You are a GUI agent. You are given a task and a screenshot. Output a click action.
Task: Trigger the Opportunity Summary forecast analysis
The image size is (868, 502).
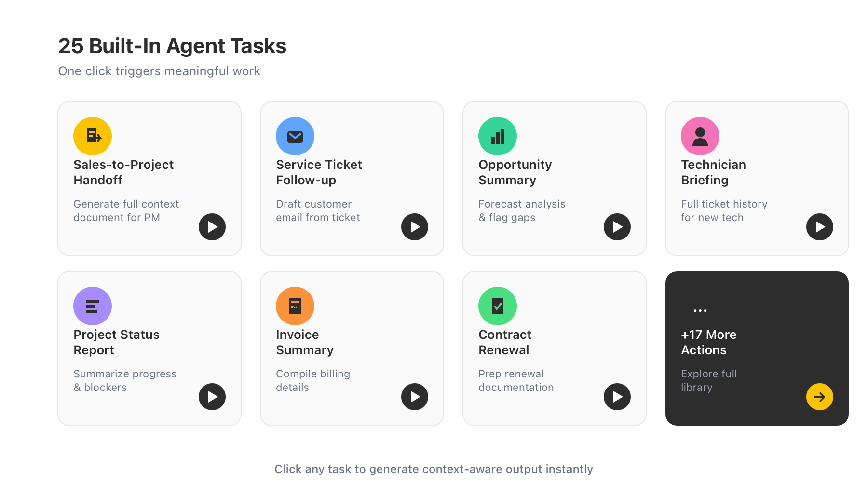pyautogui.click(x=617, y=227)
